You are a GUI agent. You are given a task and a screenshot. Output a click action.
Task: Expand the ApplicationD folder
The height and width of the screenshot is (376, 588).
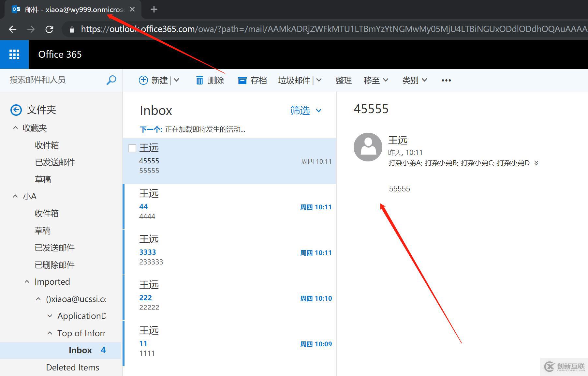point(50,316)
